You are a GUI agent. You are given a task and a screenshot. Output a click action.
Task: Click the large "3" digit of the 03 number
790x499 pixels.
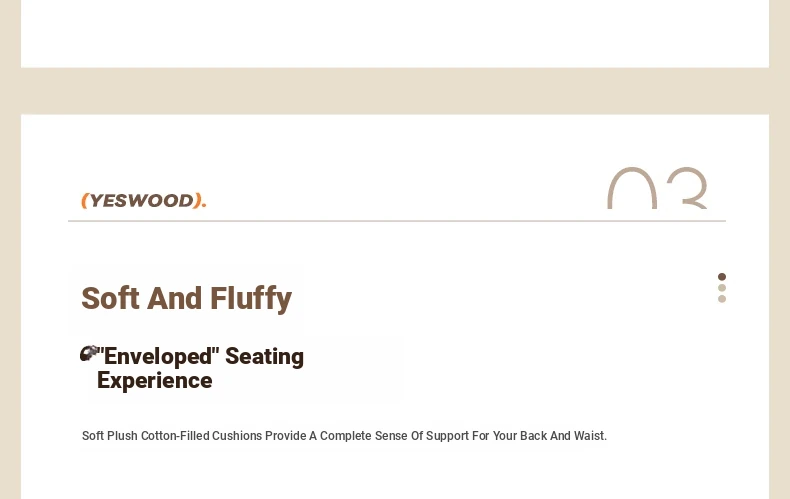click(687, 188)
